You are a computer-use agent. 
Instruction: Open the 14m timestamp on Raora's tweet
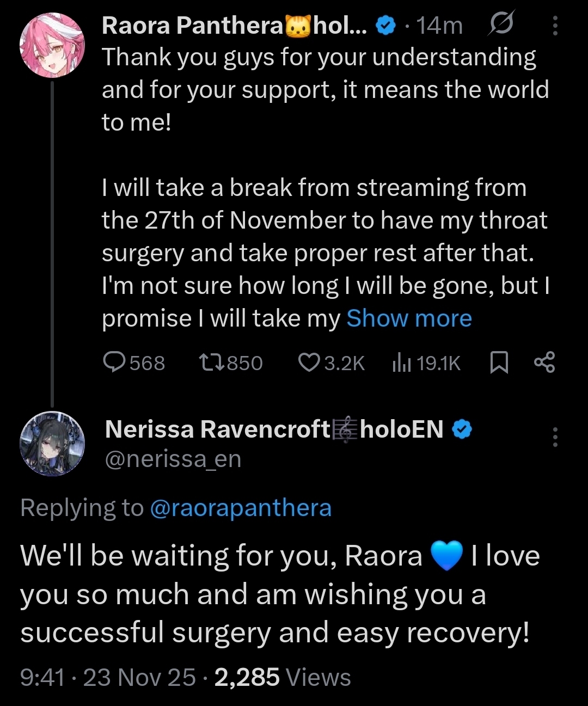click(x=439, y=26)
